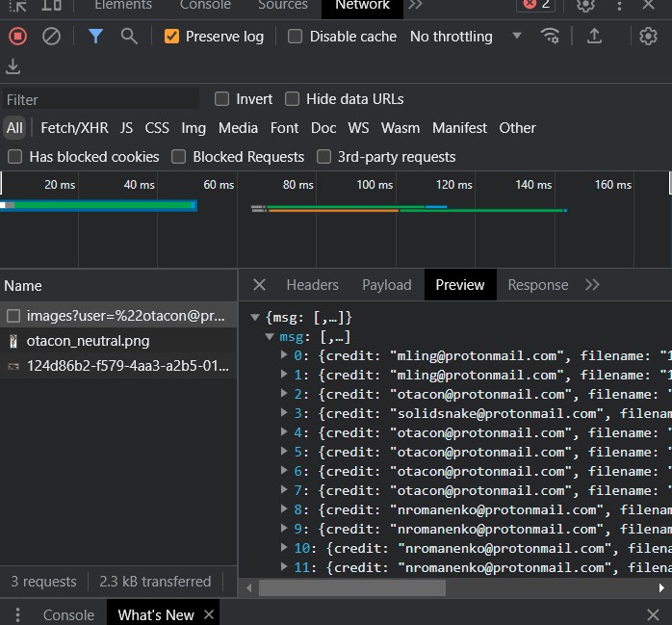Image resolution: width=672 pixels, height=625 pixels.
Task: Open the error count badge
Action: [536, 5]
